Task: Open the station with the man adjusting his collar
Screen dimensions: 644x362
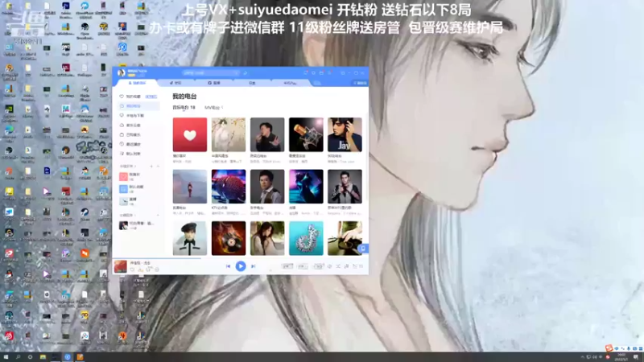Action: 345,187
